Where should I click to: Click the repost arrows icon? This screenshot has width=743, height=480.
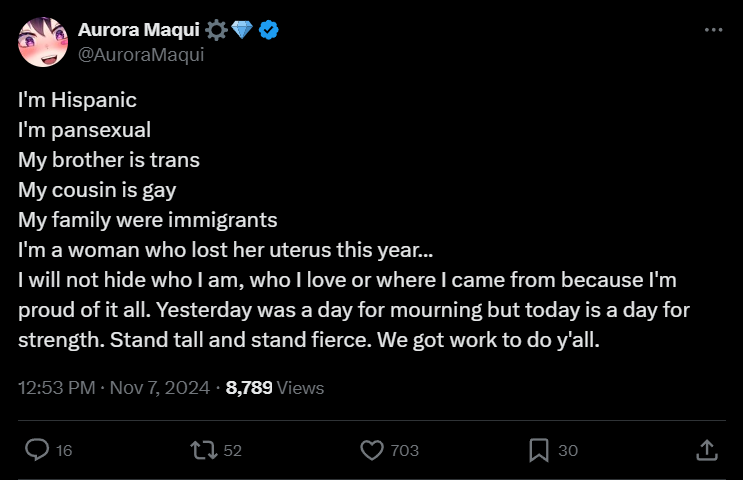[x=203, y=450]
